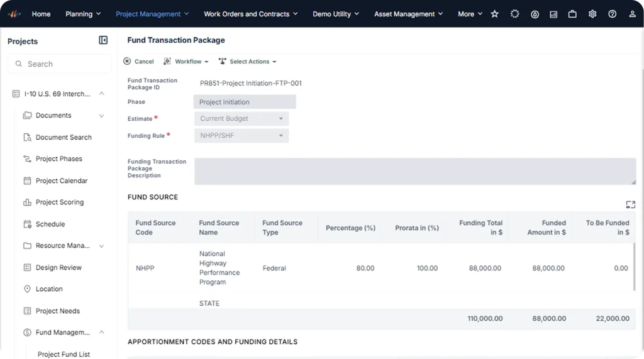Image resolution: width=644 pixels, height=359 pixels.
Task: Click the Project Scoring chart icon
Action: pyautogui.click(x=27, y=202)
